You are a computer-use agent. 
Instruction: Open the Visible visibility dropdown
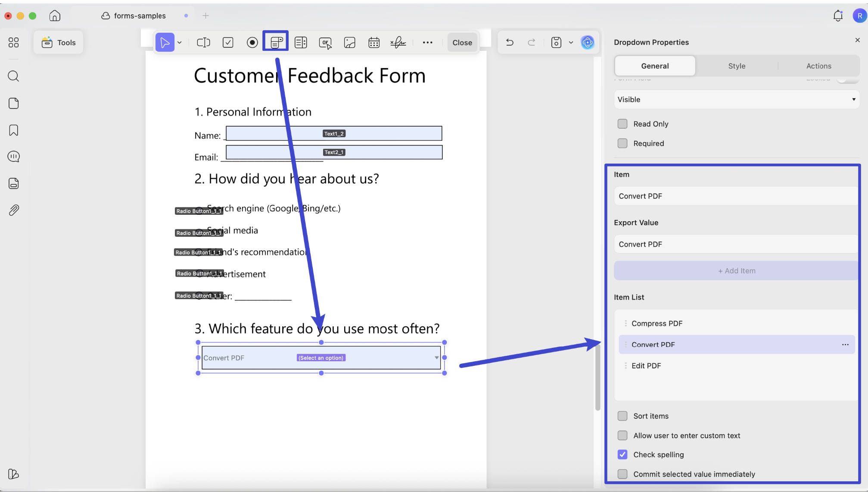tap(737, 99)
